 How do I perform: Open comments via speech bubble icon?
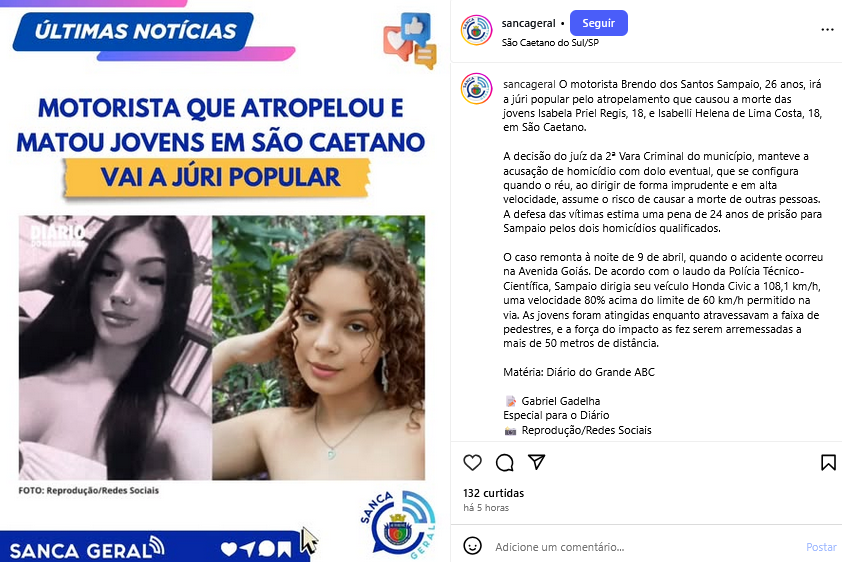(x=505, y=462)
